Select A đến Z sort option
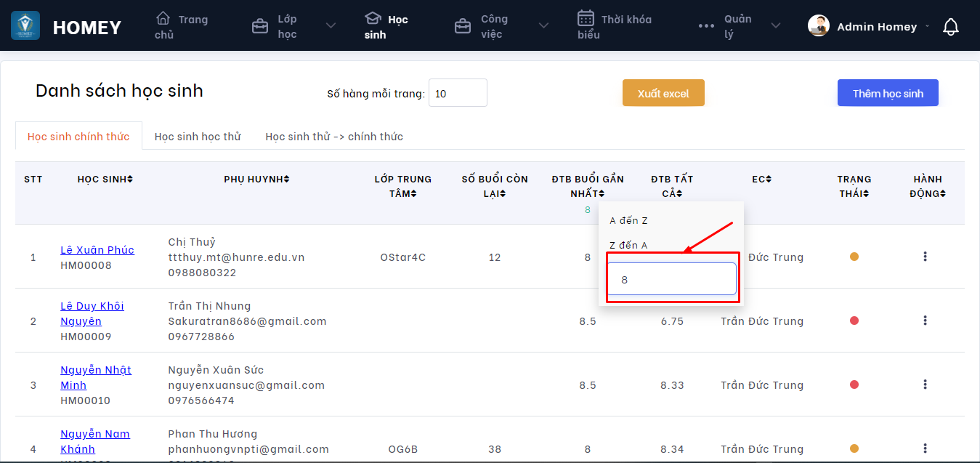 [x=628, y=221]
